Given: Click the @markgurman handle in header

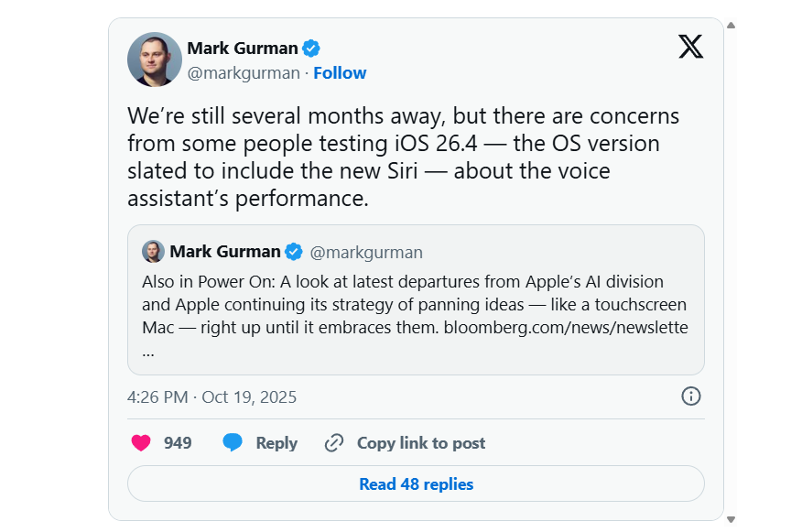Looking at the screenshot, I should [244, 73].
